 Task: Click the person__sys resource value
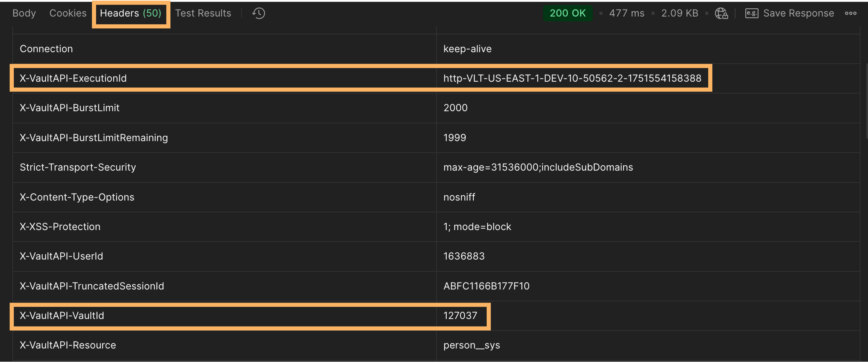471,345
